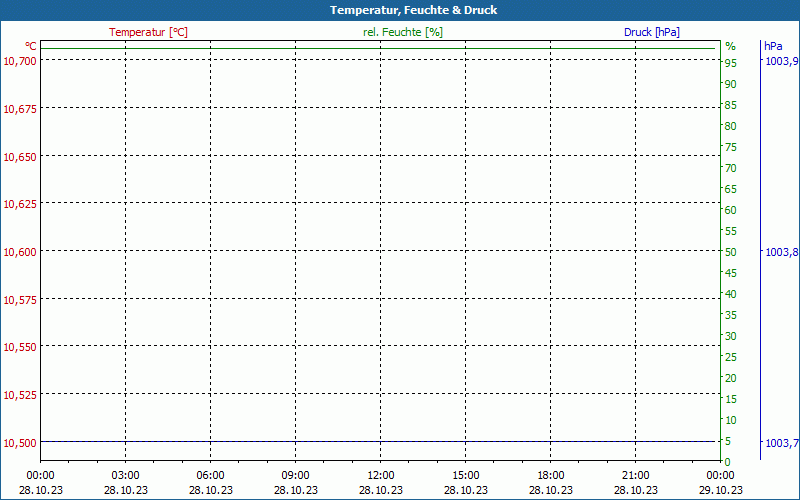Click the 10,700 temperature axis value
Screen dimensions: 800x500
pos(20,61)
